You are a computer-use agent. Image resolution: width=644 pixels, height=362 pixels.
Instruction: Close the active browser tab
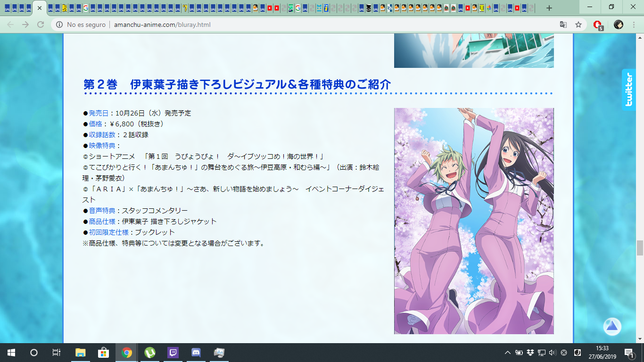point(40,8)
